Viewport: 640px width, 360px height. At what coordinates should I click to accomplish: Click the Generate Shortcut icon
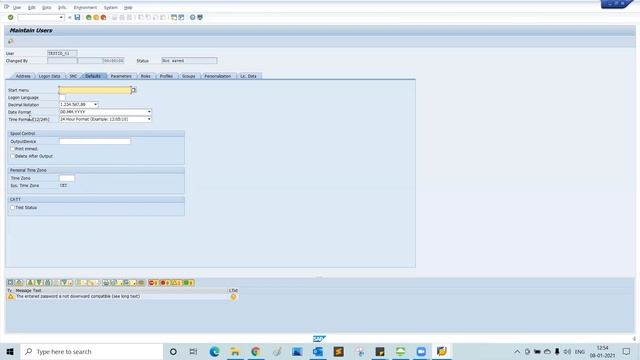(181, 18)
